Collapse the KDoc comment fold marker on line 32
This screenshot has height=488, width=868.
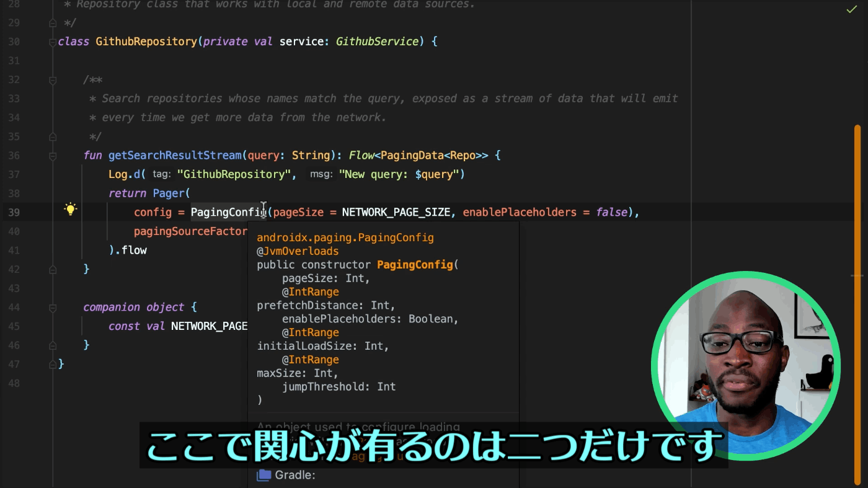[53, 80]
